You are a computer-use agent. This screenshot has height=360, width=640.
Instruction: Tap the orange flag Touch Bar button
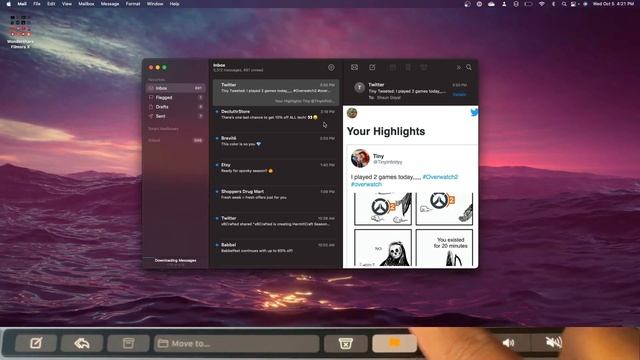(394, 343)
